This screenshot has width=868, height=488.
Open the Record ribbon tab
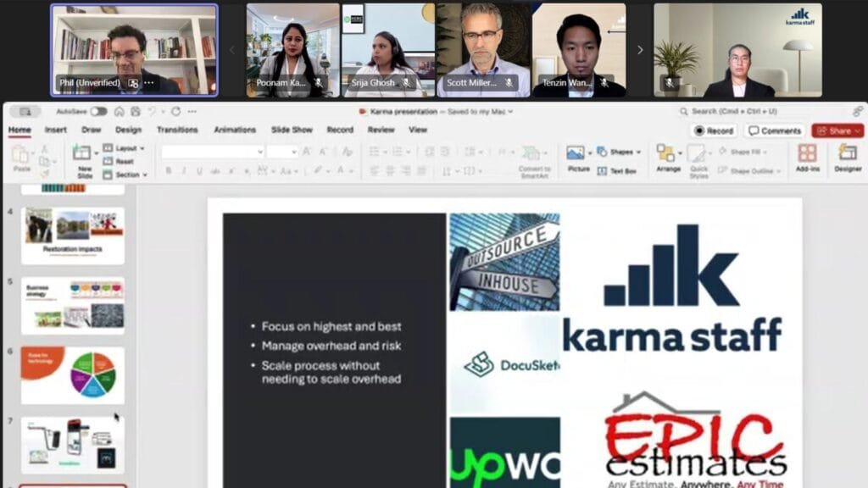click(340, 130)
